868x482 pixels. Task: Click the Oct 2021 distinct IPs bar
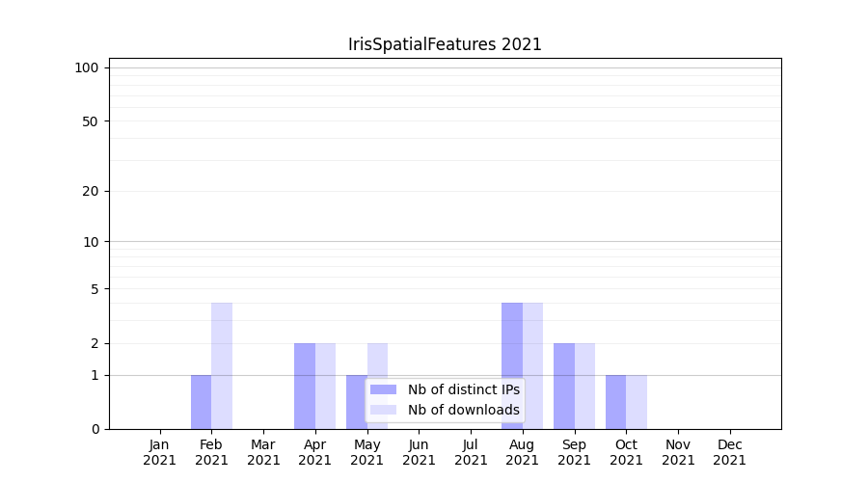pyautogui.click(x=616, y=402)
